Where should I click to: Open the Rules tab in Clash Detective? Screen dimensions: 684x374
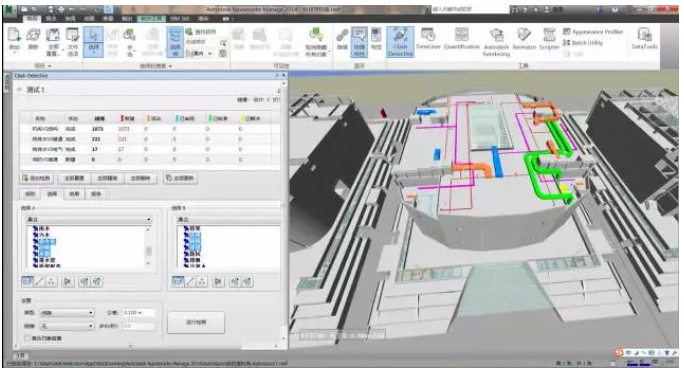(30, 194)
